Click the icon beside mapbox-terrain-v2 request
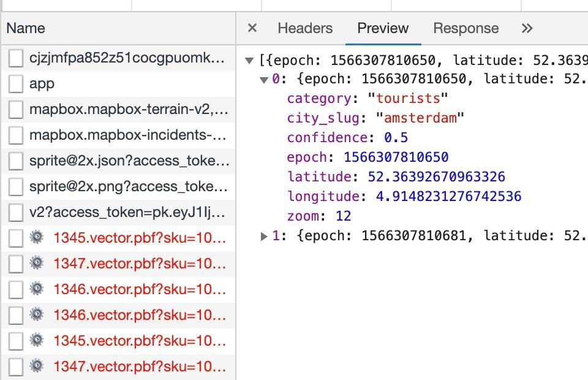The width and height of the screenshot is (588, 380). (x=16, y=110)
